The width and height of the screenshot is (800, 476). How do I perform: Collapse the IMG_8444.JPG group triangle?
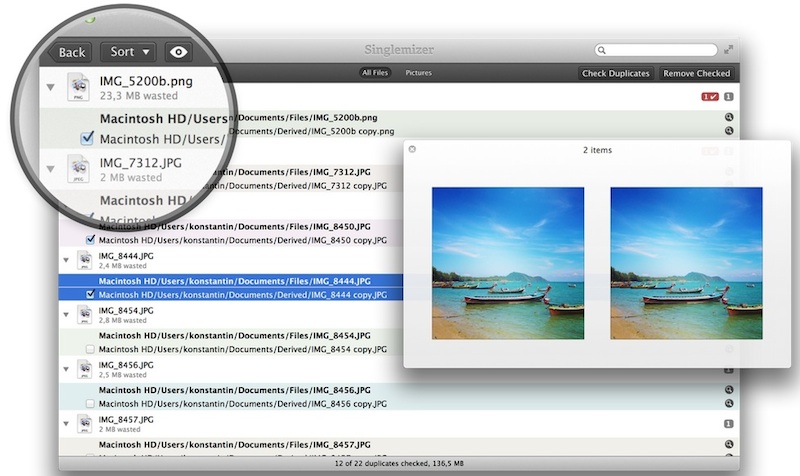click(66, 261)
